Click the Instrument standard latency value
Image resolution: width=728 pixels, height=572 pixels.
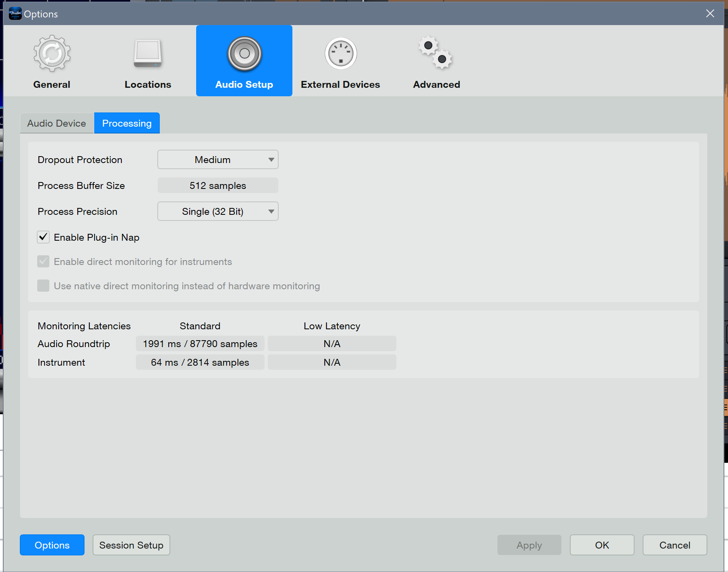pos(200,362)
